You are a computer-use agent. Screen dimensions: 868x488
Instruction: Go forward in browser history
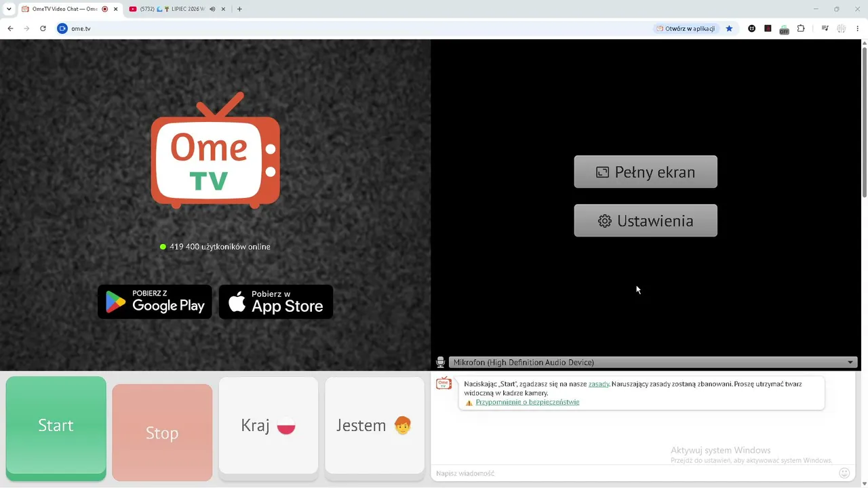(26, 28)
